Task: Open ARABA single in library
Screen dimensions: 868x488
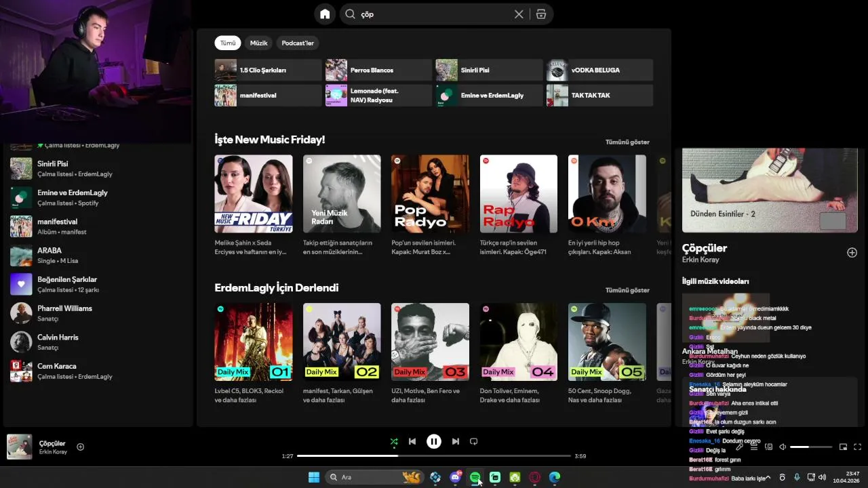Action: coord(98,256)
